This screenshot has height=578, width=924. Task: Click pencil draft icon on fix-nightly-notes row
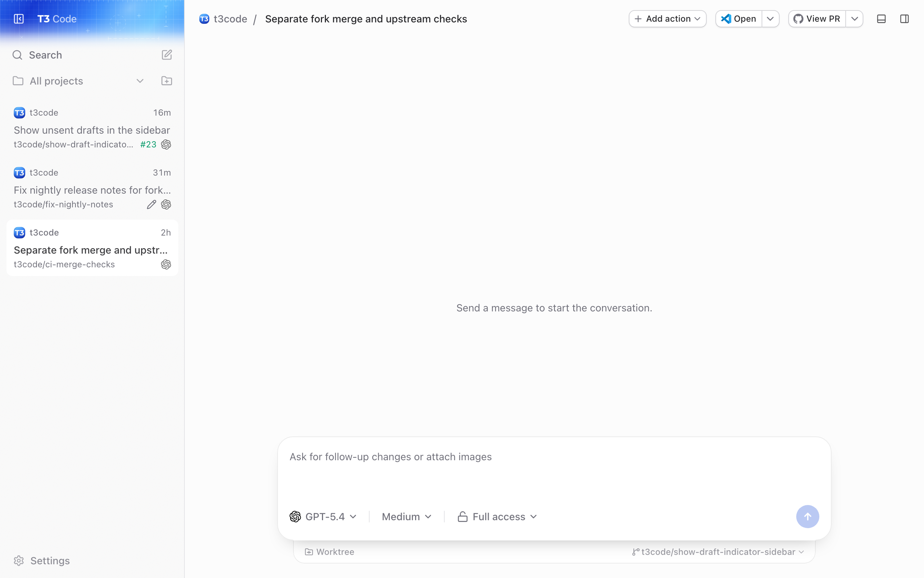152,204
